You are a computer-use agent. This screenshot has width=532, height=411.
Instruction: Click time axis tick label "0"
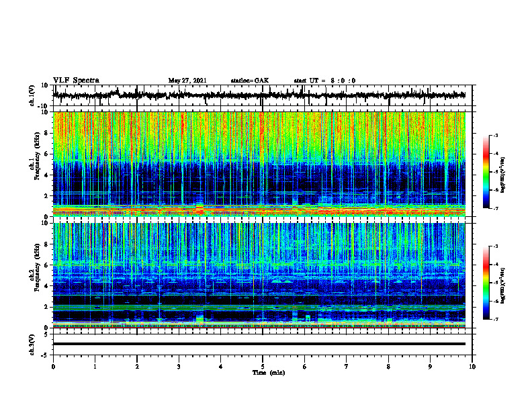click(x=53, y=367)
